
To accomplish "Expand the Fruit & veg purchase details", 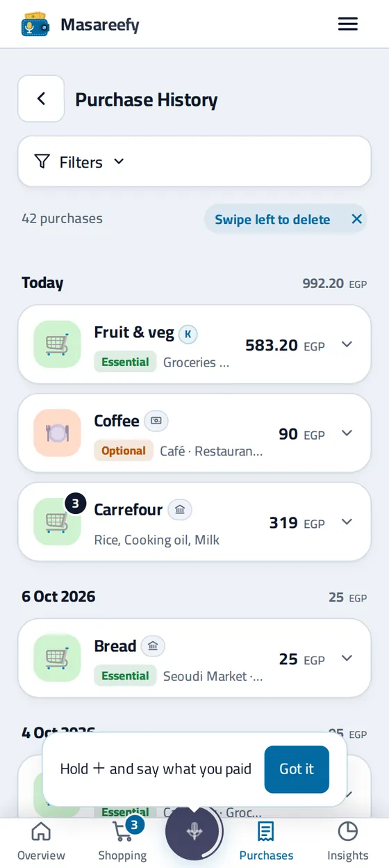I will [347, 344].
